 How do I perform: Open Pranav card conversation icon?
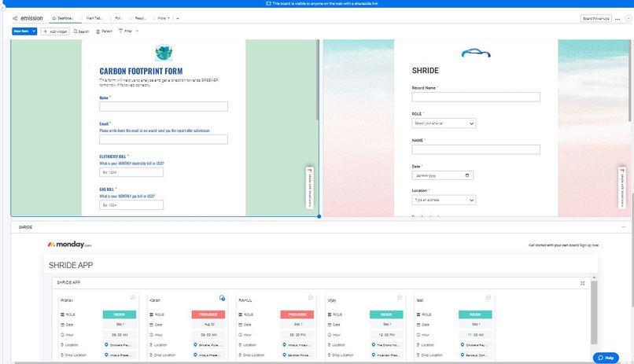click(x=133, y=298)
